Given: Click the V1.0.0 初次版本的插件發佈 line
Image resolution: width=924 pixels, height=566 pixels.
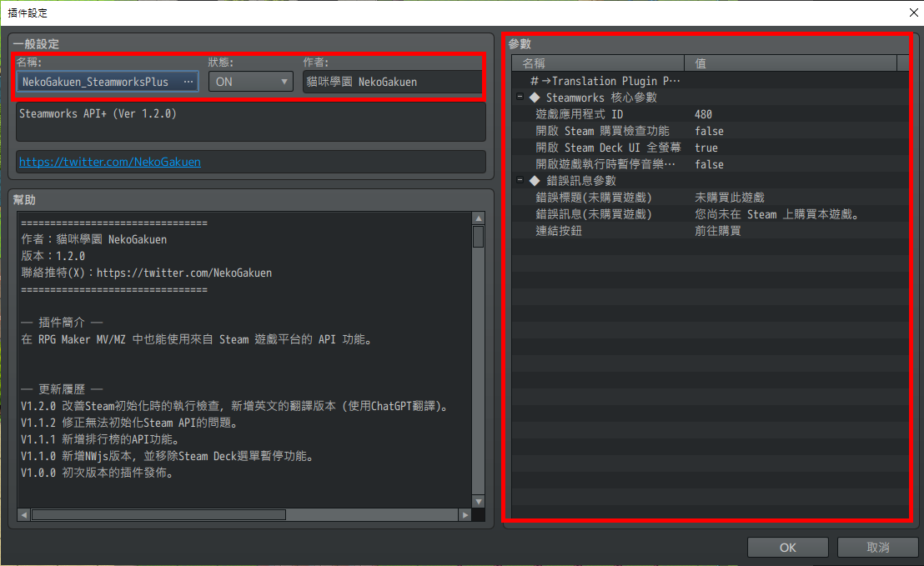Looking at the screenshot, I should click(98, 473).
